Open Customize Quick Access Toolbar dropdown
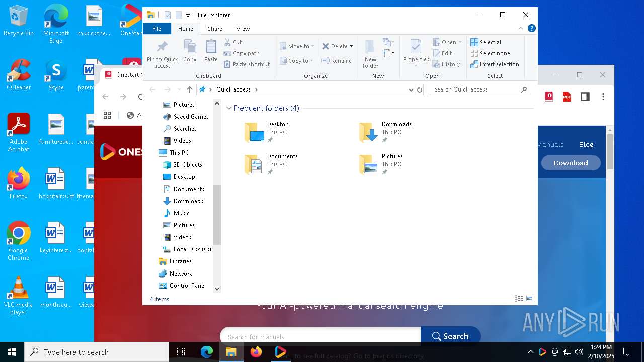The height and width of the screenshot is (362, 644). pos(188,16)
